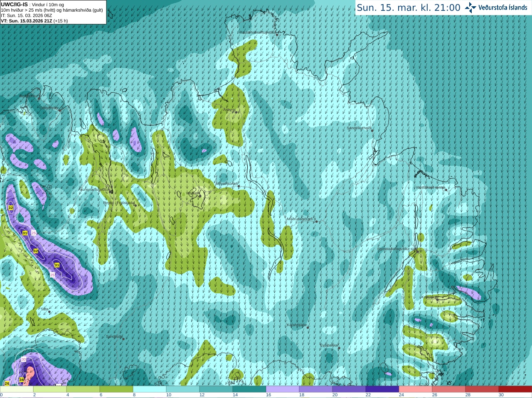532x398 pixels.
Task: Pick the 10–12 m/s light teal legend swatch
Action: click(x=183, y=389)
